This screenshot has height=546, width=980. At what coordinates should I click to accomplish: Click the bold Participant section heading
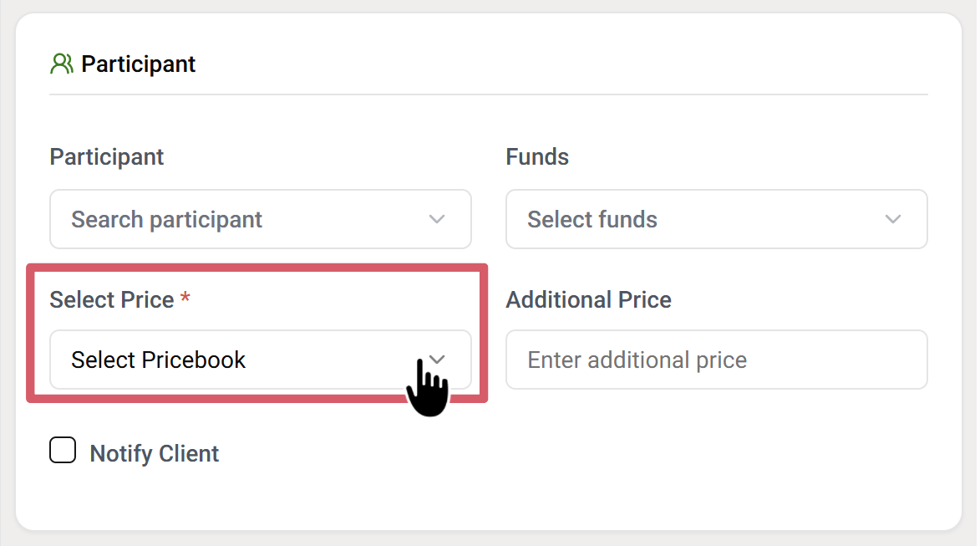coord(138,64)
